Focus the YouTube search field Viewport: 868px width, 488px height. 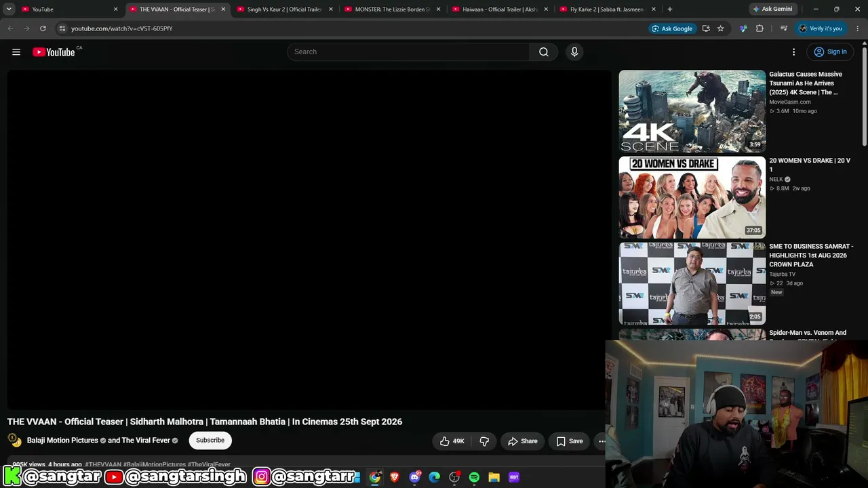(x=408, y=52)
